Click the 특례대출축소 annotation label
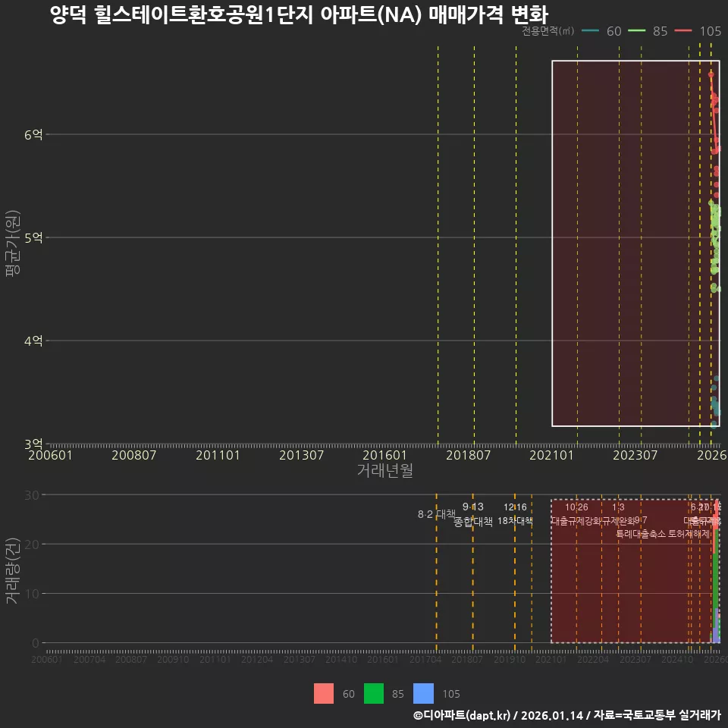The image size is (728, 728). [640, 533]
